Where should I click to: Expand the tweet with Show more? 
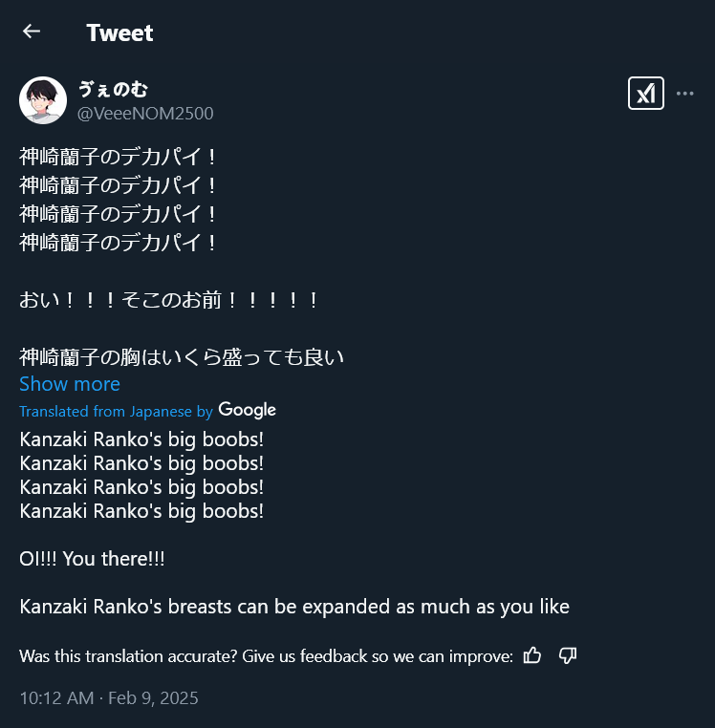(x=70, y=384)
